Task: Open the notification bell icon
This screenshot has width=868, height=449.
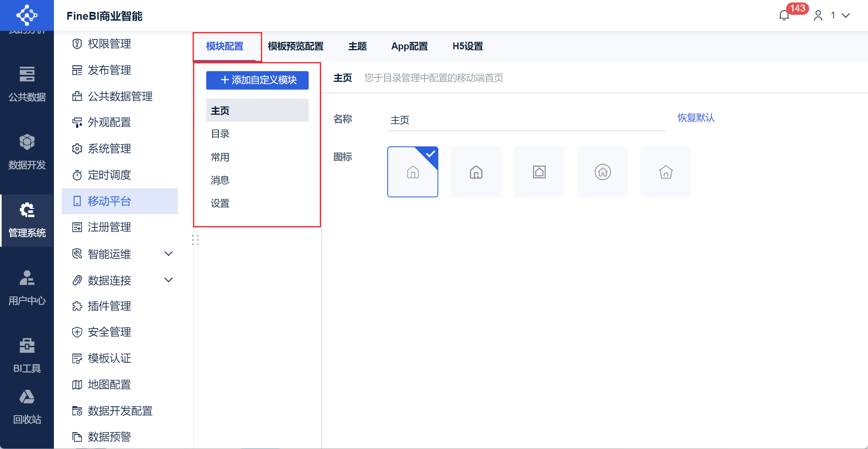Action: click(784, 16)
